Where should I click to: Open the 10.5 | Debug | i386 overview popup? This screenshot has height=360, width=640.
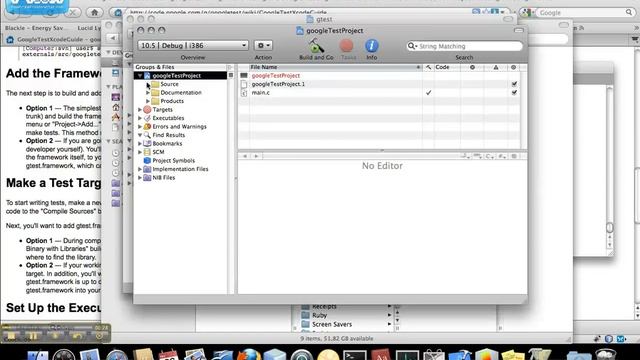193,45
